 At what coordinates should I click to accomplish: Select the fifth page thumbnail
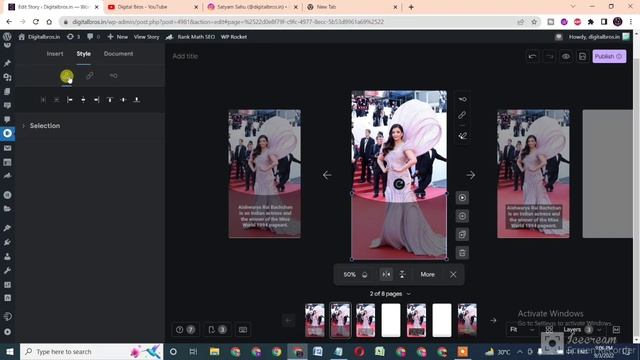[416, 320]
